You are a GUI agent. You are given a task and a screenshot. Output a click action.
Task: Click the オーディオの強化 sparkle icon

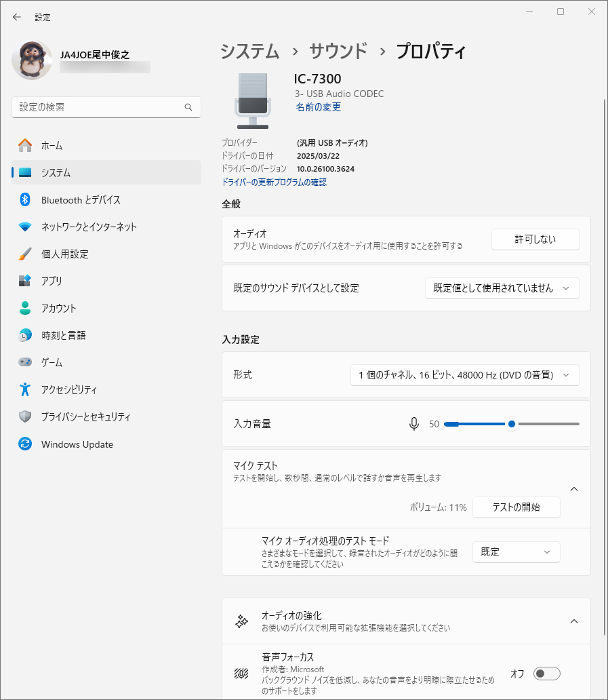coord(242,621)
